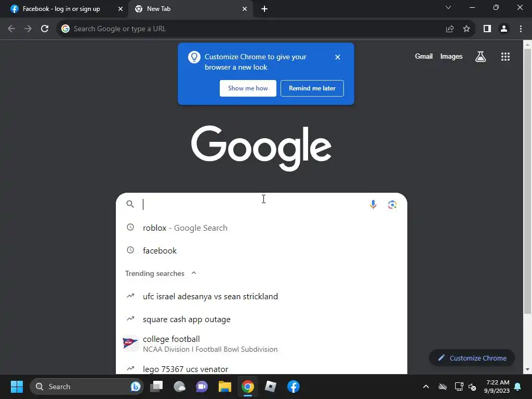532x399 pixels.
Task: Open the chat app on the taskbar
Action: point(202,387)
